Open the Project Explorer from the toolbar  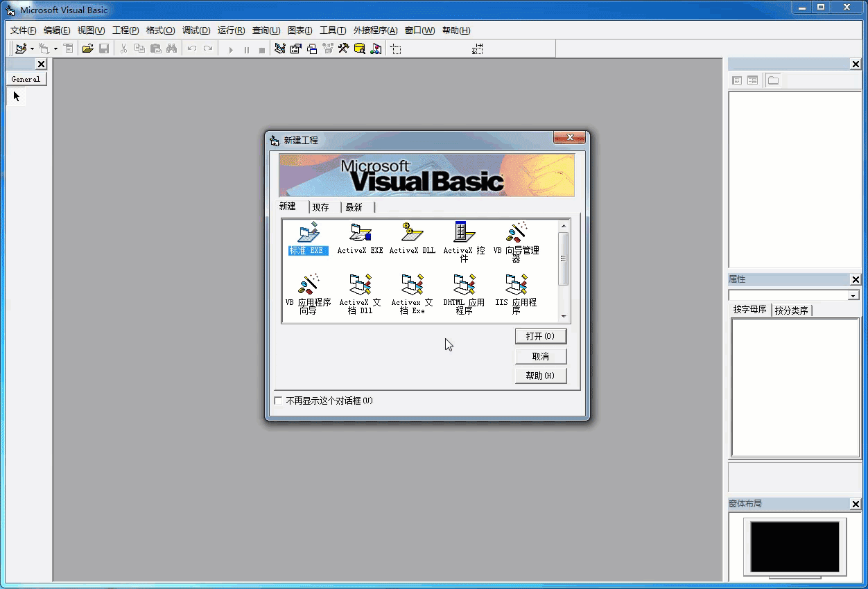tap(280, 49)
